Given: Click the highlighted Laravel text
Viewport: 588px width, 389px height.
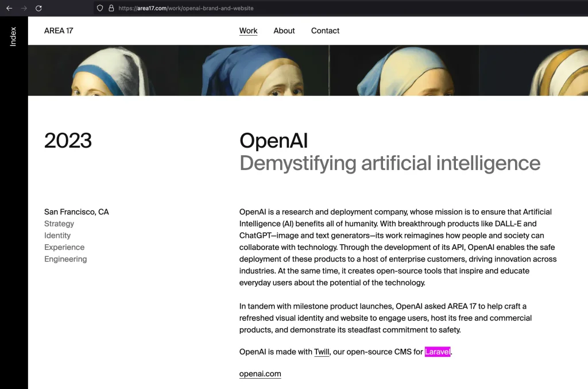Looking at the screenshot, I should [438, 351].
